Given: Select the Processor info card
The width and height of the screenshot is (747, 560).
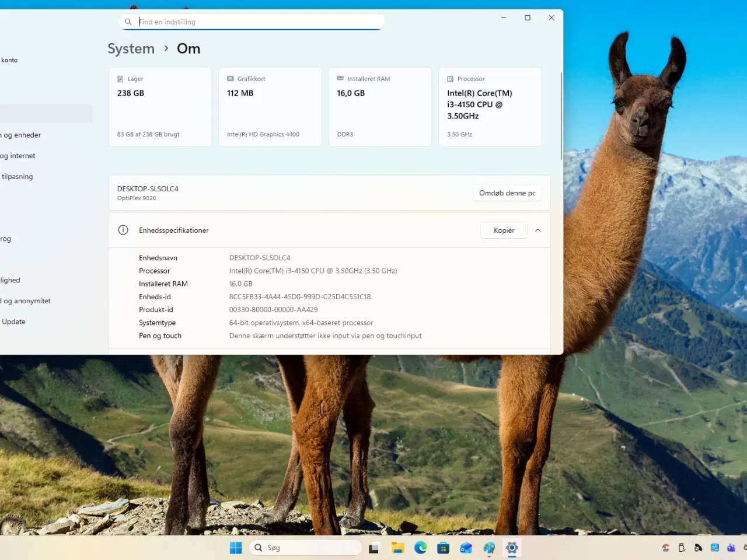Looking at the screenshot, I should point(490,107).
